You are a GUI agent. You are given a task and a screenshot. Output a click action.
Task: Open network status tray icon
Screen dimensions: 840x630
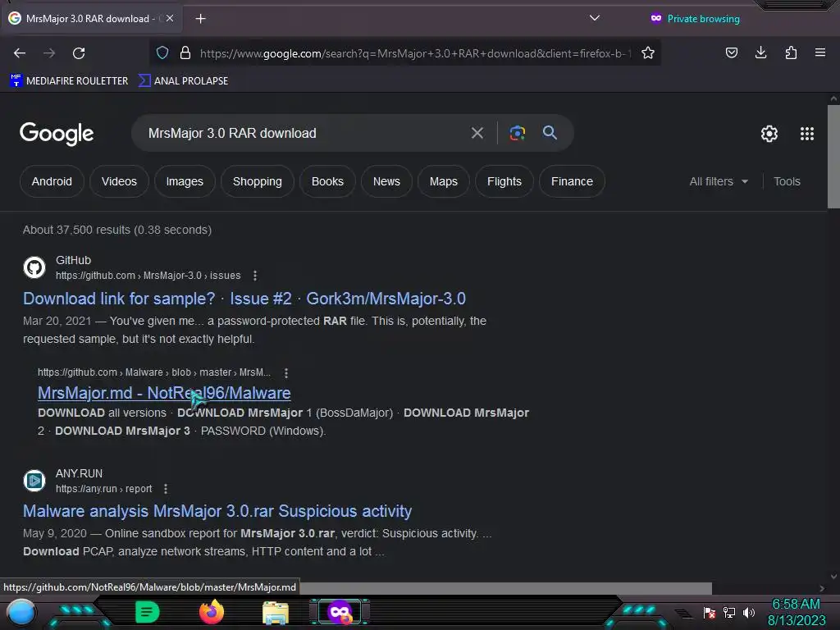click(x=729, y=612)
